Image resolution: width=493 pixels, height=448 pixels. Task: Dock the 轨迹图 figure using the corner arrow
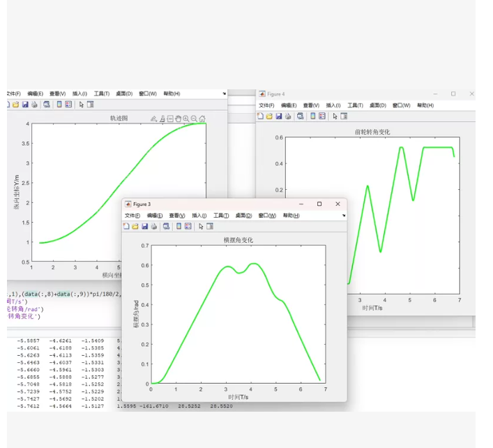pos(224,94)
